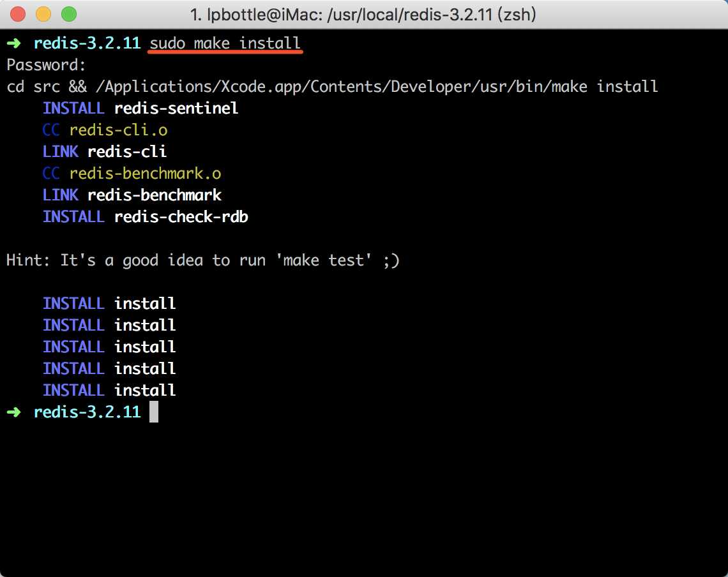Screen dimensions: 728x577
Task: Click 'INSTALL redis-check-rdb' output line
Action: [146, 217]
